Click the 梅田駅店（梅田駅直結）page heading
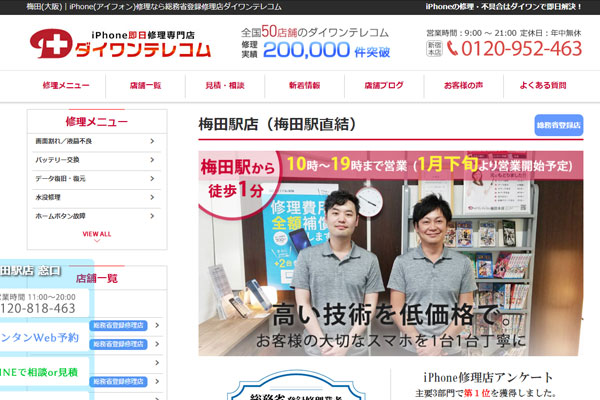Image resolution: width=600 pixels, height=400 pixels. pos(277,124)
